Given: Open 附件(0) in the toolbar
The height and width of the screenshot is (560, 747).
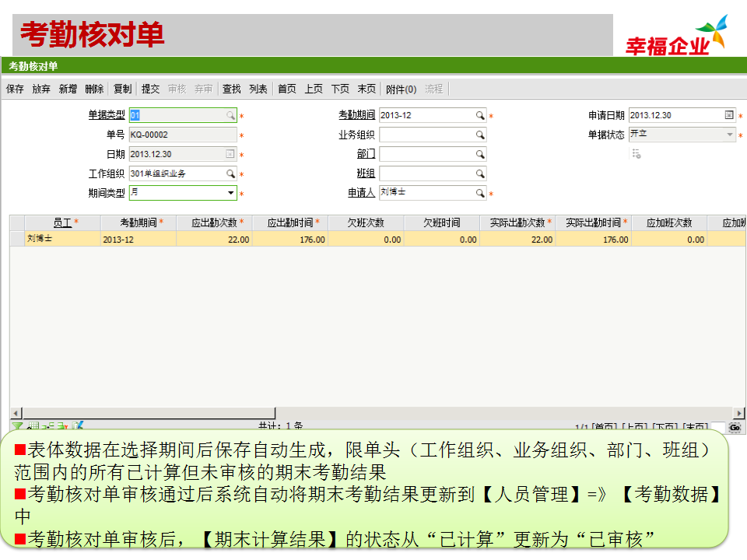Looking at the screenshot, I should [x=401, y=89].
